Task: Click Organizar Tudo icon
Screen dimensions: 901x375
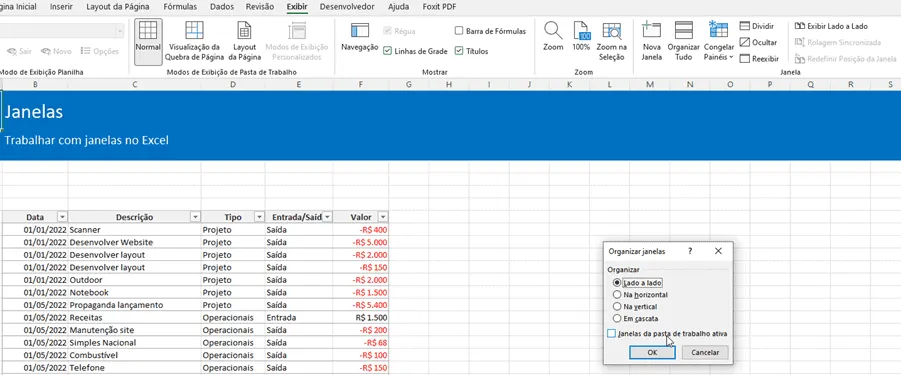Action: pos(683,30)
